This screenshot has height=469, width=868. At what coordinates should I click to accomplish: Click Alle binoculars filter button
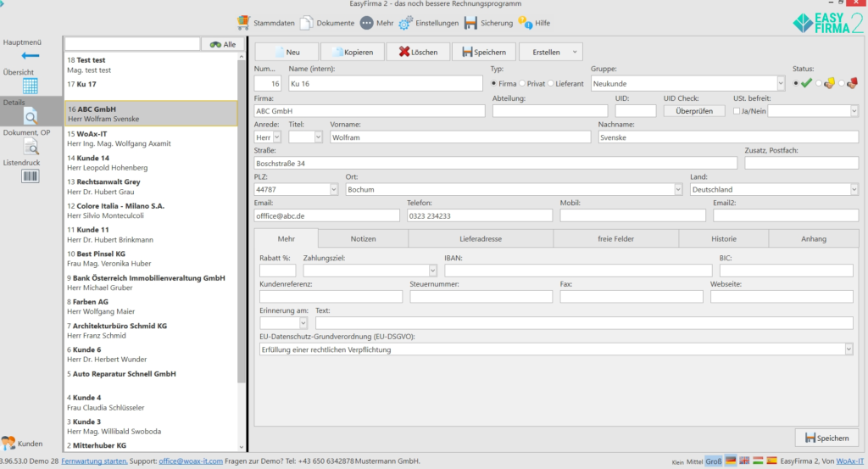pyautogui.click(x=223, y=44)
